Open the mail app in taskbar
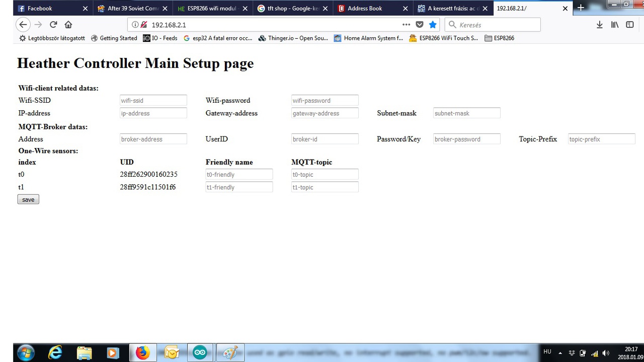644x362 pixels. [x=172, y=353]
